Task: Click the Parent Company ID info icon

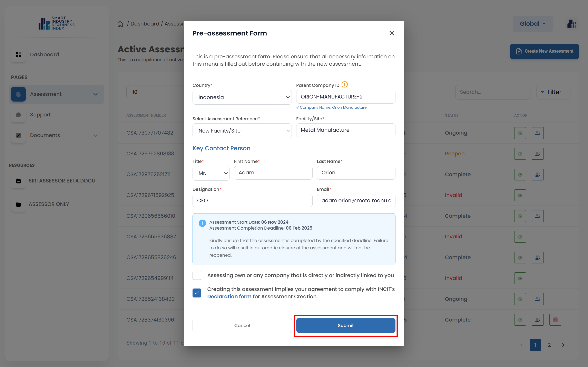Action: pyautogui.click(x=344, y=85)
